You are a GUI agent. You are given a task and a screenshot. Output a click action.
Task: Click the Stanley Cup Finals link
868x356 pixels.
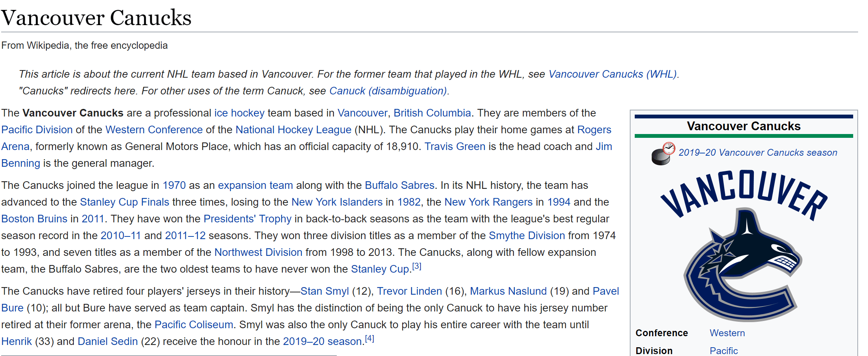124,202
